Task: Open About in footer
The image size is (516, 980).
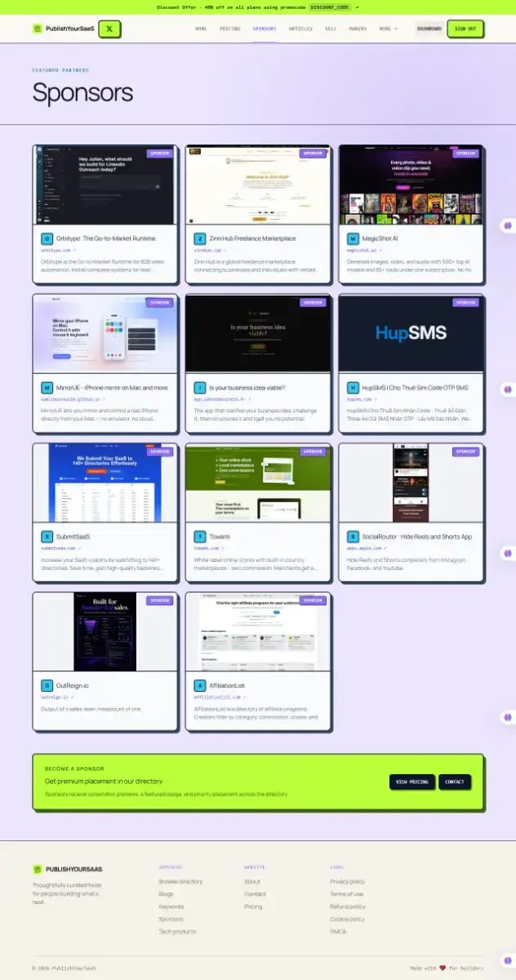Action: pyautogui.click(x=252, y=882)
